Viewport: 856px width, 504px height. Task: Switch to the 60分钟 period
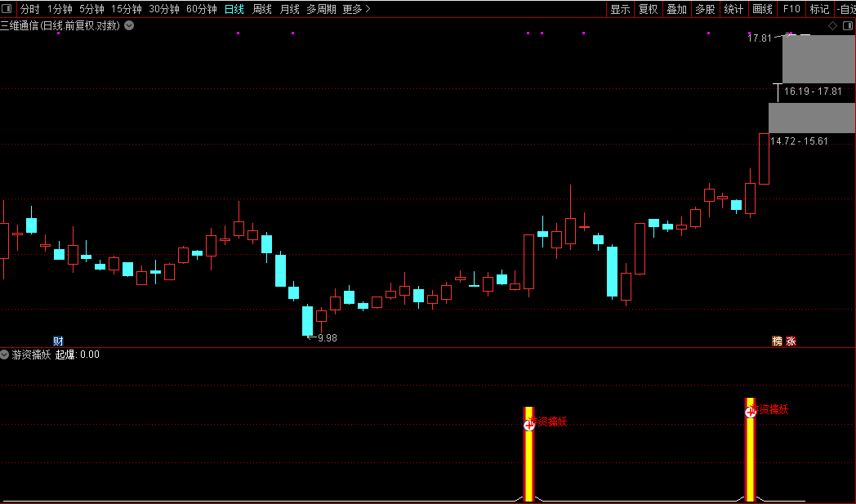click(x=202, y=9)
